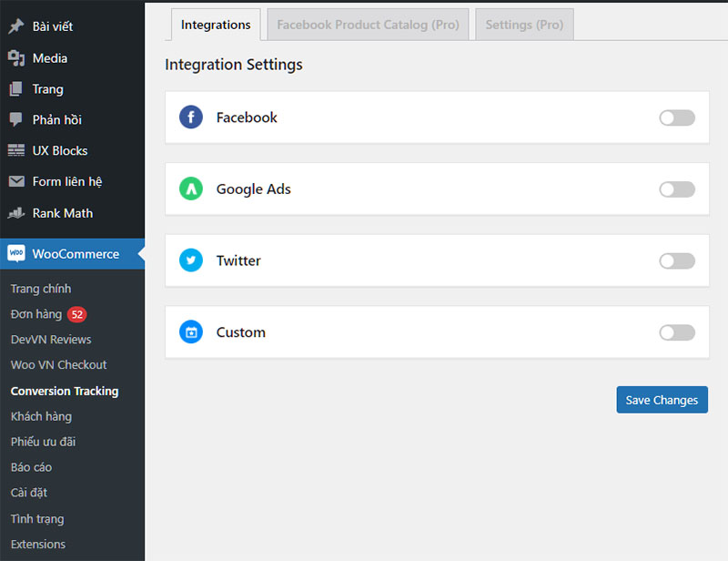Click the red 52 orders badge

pyautogui.click(x=77, y=315)
